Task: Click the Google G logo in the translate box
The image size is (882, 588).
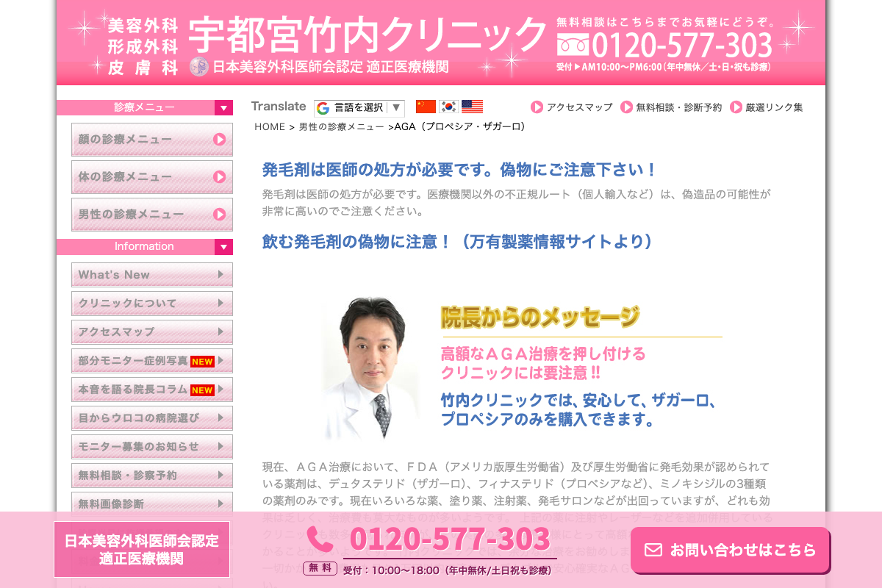Action: pos(323,108)
